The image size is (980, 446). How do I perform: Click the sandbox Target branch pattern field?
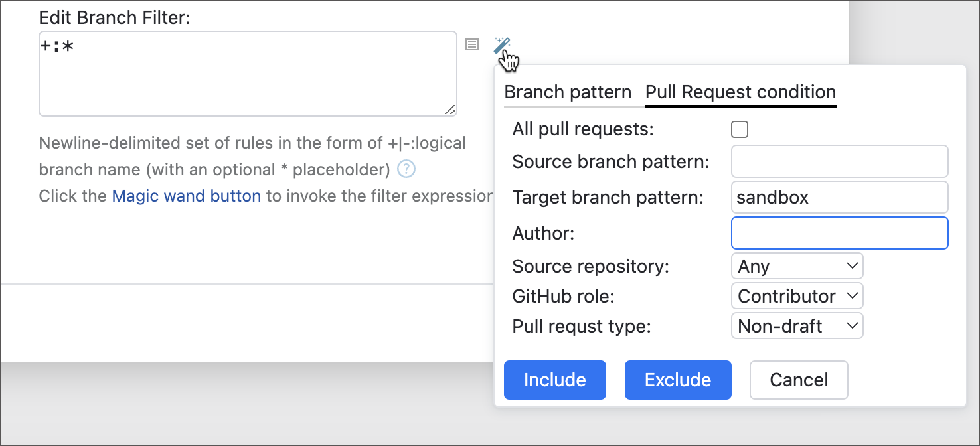click(839, 197)
